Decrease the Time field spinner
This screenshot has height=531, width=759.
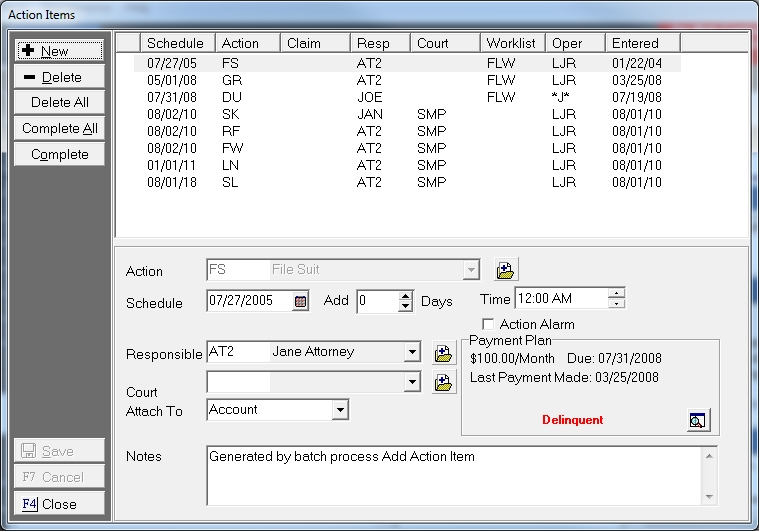click(x=617, y=303)
